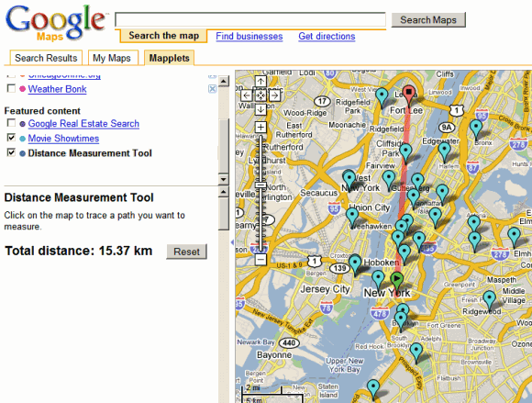
Task: Click the Distance Measurement Tool list entry
Action: [90, 153]
